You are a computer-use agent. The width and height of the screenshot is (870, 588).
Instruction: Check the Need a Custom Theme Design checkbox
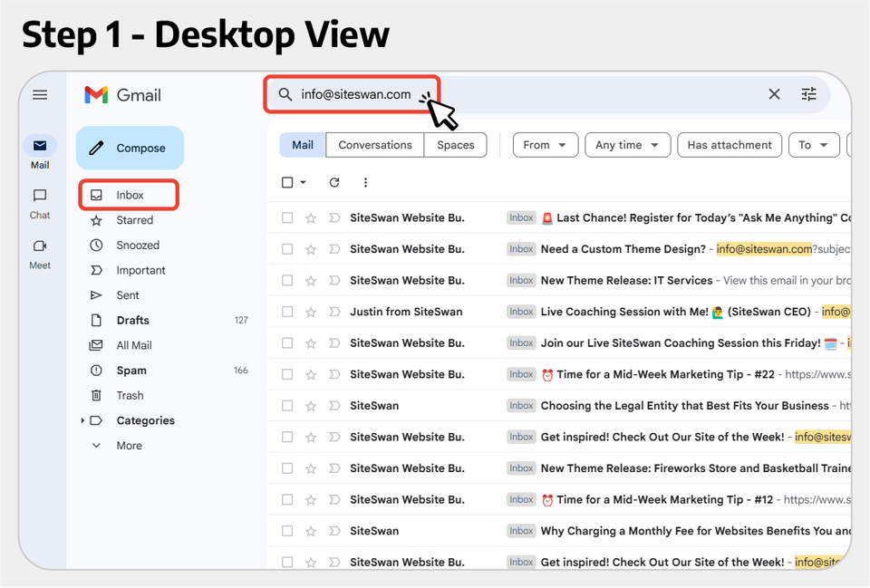click(287, 249)
